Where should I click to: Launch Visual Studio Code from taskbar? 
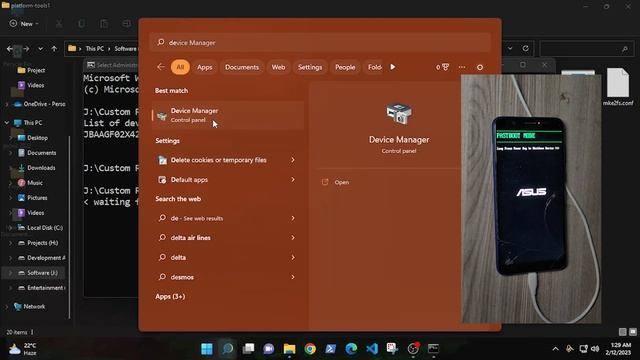[x=372, y=349]
